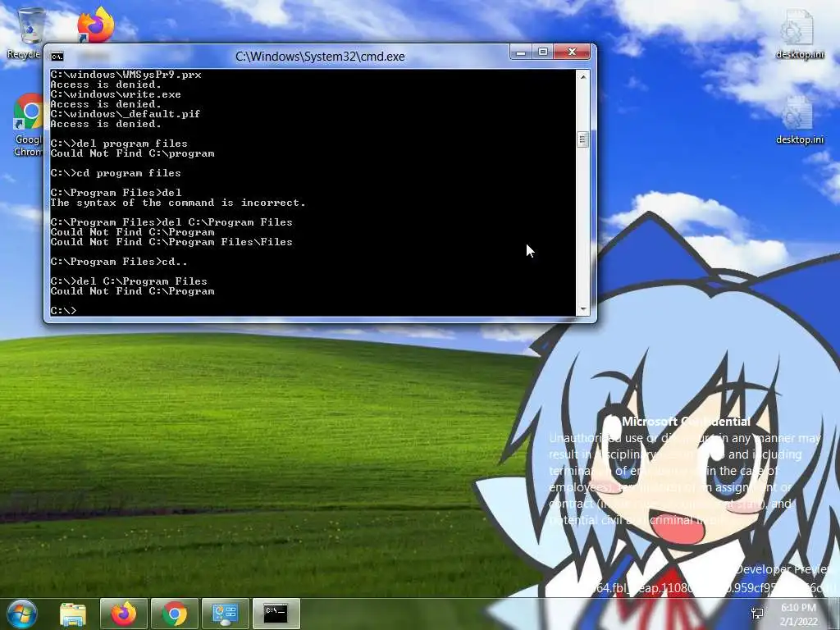This screenshot has height=630, width=840.
Task: Select the upper desktop.ini file icon
Action: coord(799,34)
